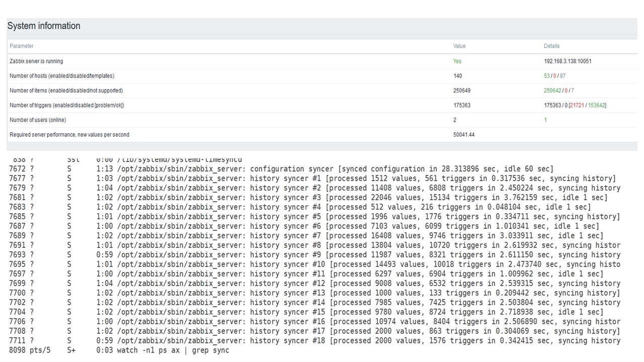Click PID 8098 in the terminal
644x362 pixels.
17,350
